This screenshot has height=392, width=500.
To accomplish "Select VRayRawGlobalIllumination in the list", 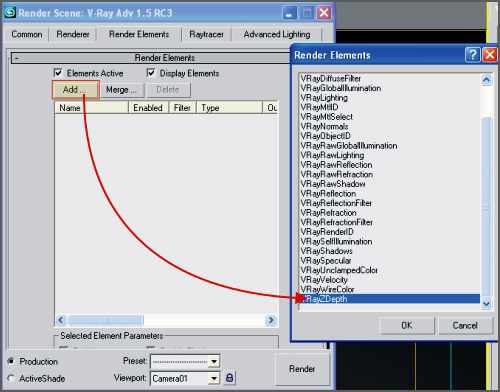I will [389, 146].
